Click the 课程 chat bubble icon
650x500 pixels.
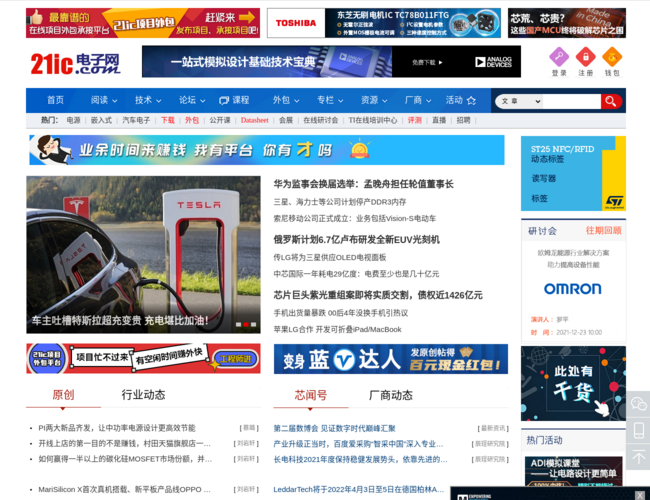pyautogui.click(x=224, y=100)
